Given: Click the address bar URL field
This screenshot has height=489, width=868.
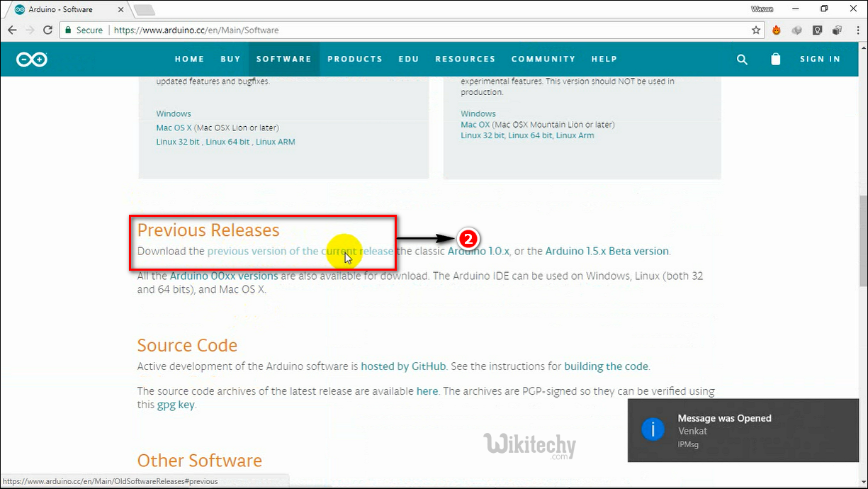Looking at the screenshot, I should [425, 30].
